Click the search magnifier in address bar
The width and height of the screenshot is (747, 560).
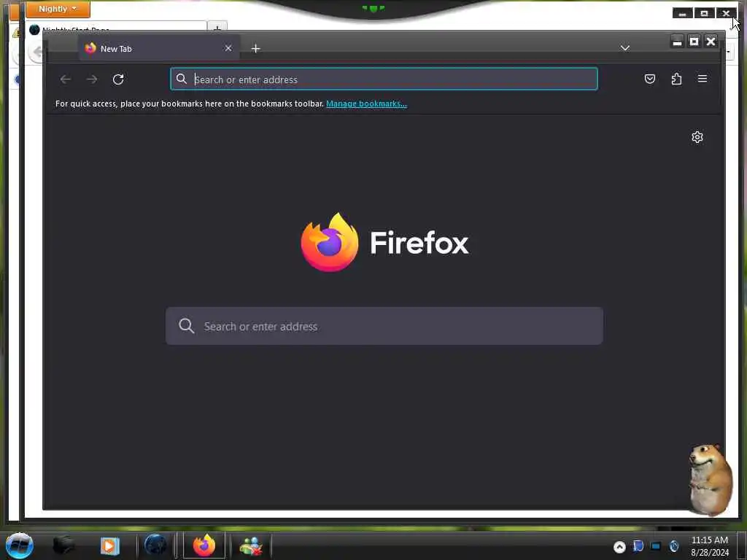click(182, 79)
